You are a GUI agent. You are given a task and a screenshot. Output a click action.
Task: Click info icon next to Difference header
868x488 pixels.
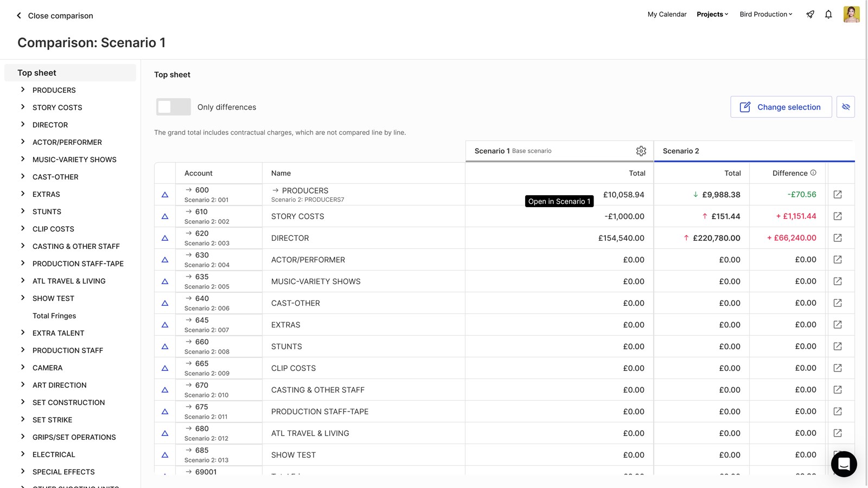point(813,173)
